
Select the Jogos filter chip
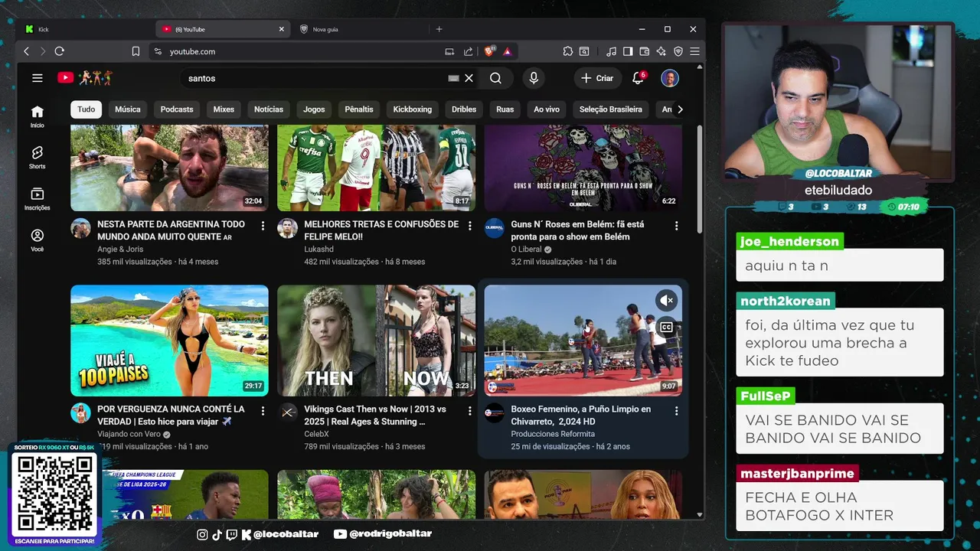(314, 109)
